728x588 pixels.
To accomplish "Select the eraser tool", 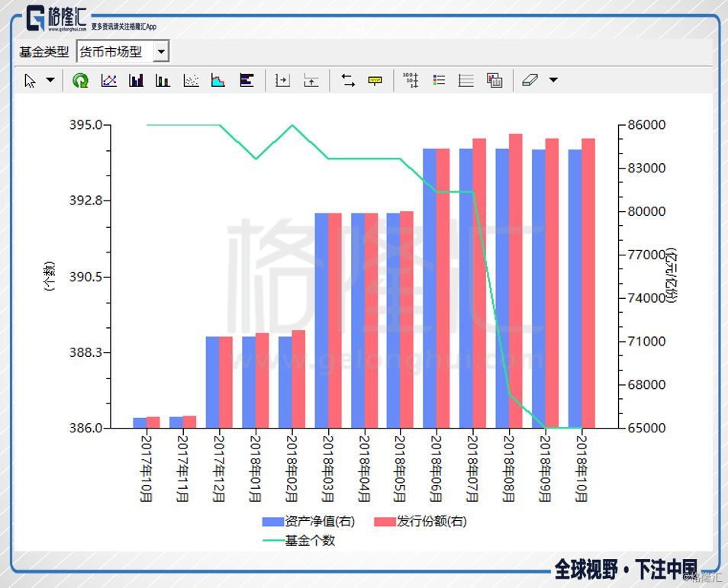I will click(x=530, y=80).
